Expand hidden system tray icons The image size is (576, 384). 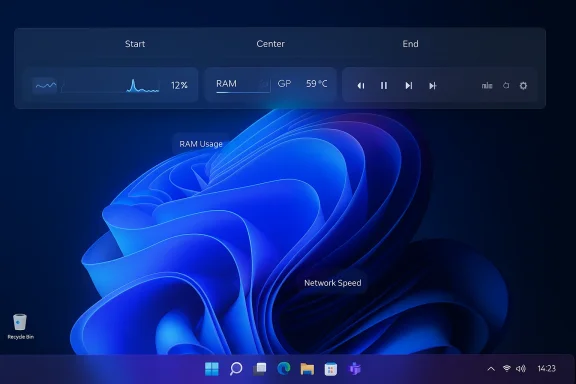point(491,369)
